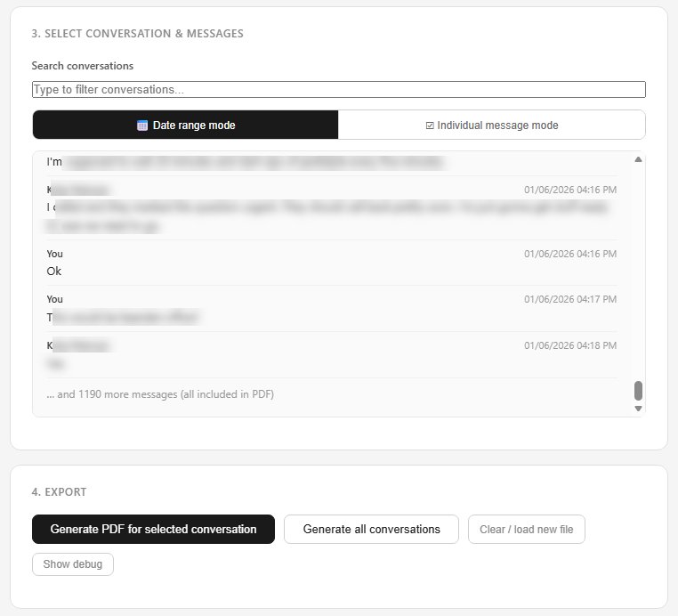Click the 01/06/2026 04:17 PM timestamp
678x616 pixels.
point(570,299)
